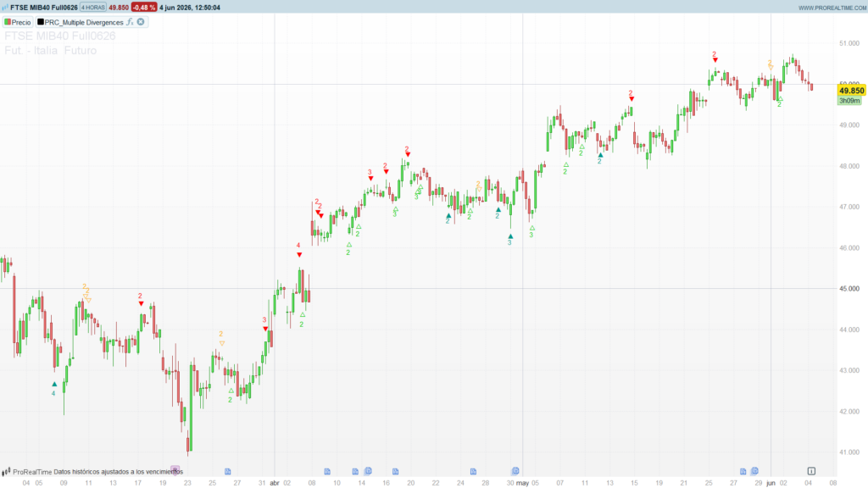Open the blue event icon near 9 April

click(x=327, y=471)
